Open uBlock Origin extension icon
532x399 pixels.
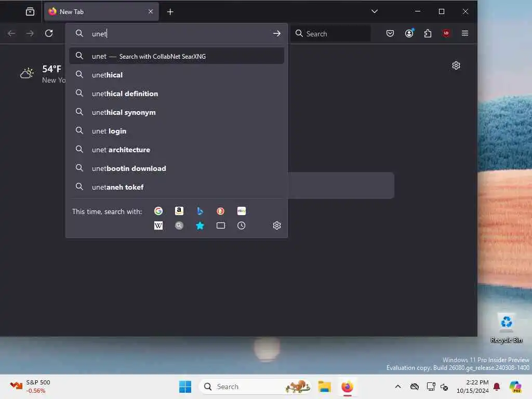[446, 33]
